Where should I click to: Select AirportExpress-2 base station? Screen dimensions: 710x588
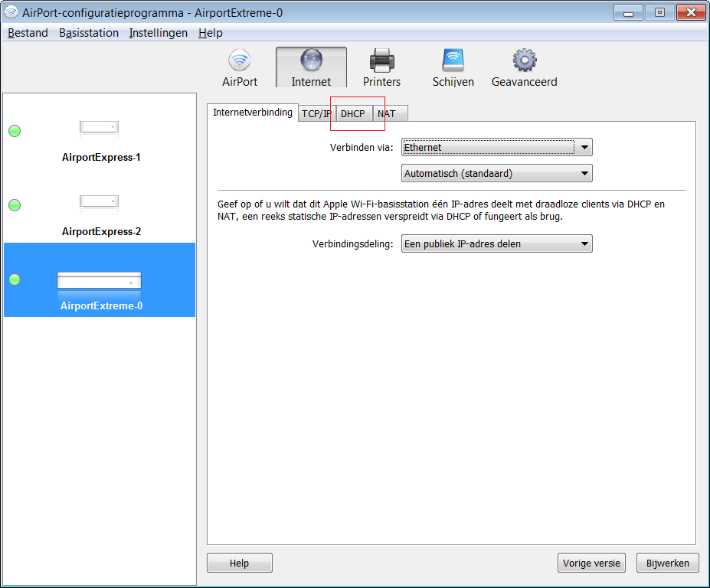[100, 212]
